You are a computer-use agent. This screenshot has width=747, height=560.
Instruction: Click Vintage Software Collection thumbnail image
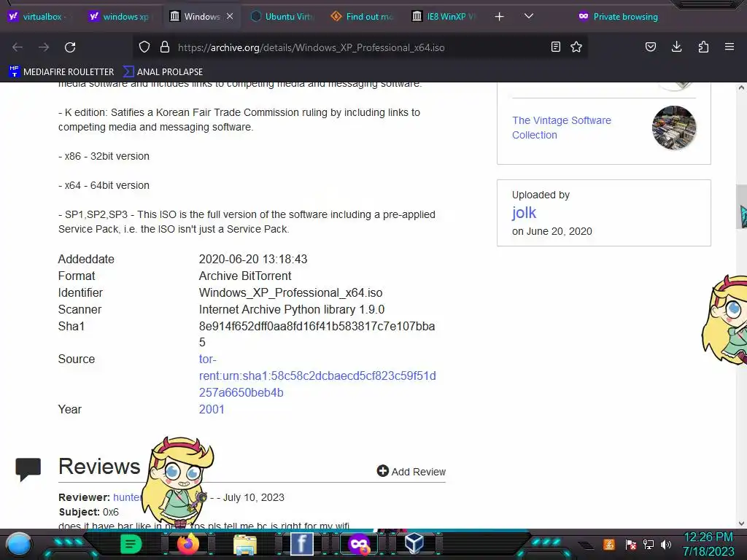[673, 128]
